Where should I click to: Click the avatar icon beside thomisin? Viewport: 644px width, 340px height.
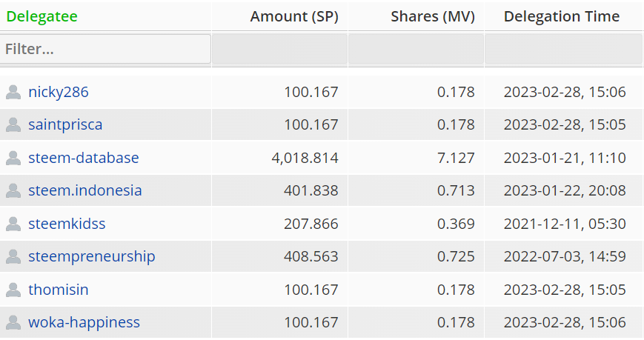pos(13,290)
